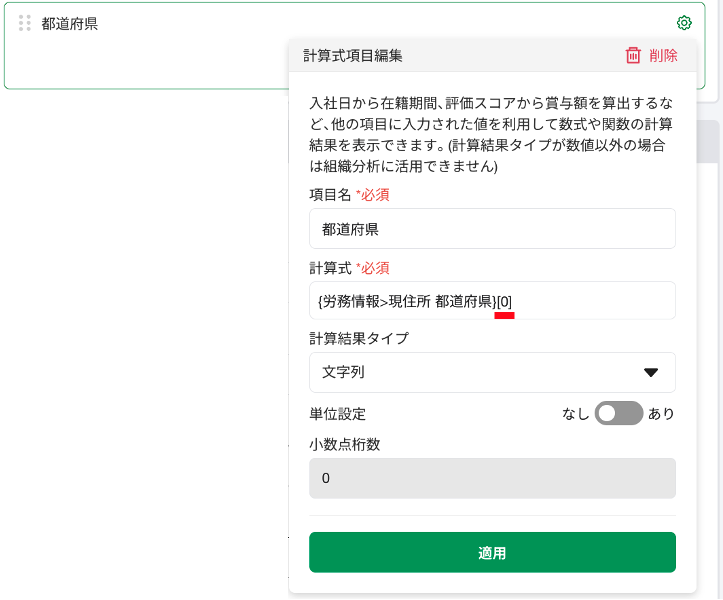Click the red trash can icon
Viewport: 723px width, 600px height.
point(633,56)
